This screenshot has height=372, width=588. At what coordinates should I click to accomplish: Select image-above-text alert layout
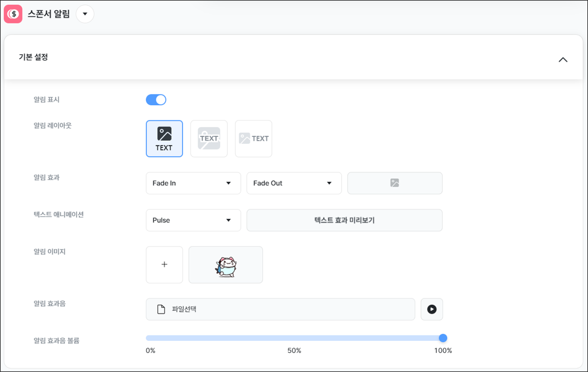click(164, 139)
